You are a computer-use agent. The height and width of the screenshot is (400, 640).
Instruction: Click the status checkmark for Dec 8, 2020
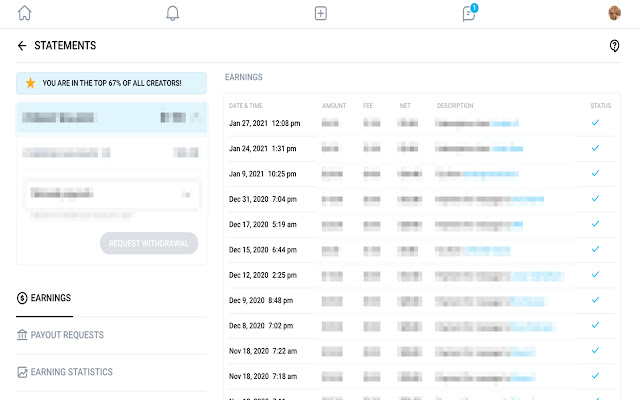tap(596, 325)
